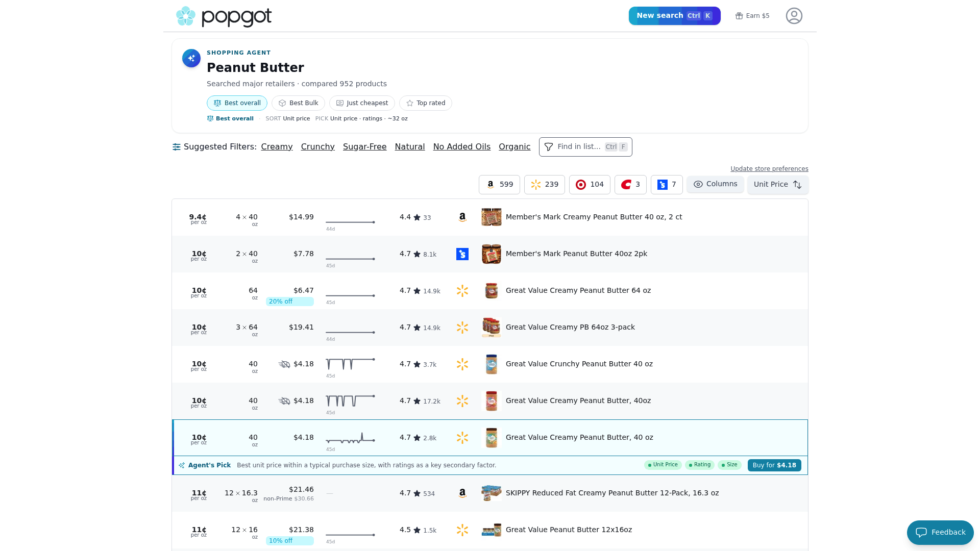The image size is (980, 551).
Task: Select the Best overall tab
Action: 237,103
